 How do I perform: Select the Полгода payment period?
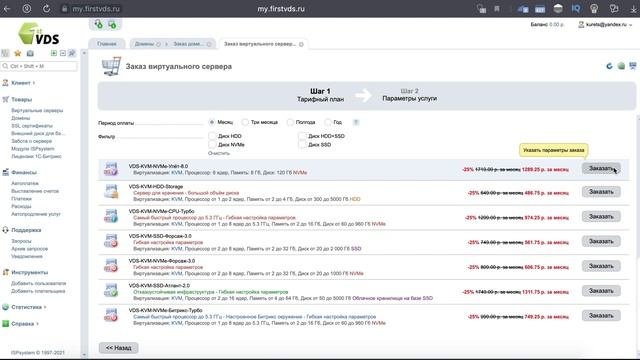(x=290, y=122)
